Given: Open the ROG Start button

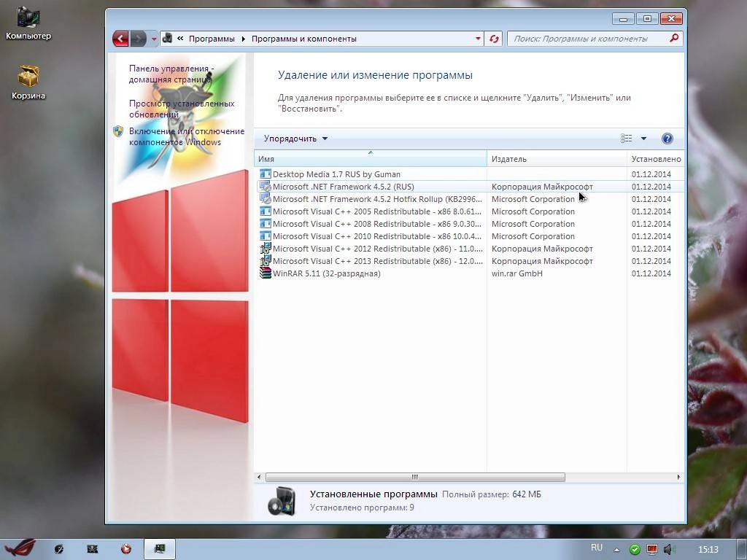Looking at the screenshot, I should 19,548.
